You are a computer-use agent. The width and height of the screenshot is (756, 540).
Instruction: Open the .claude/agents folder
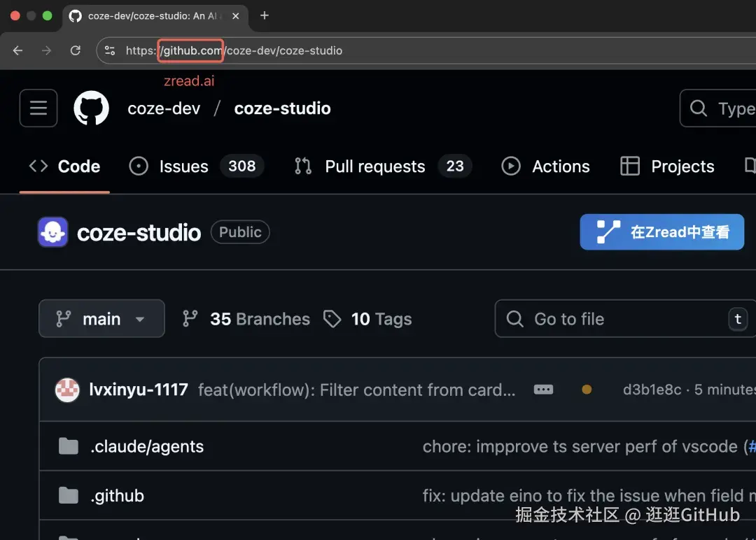[x=147, y=446]
